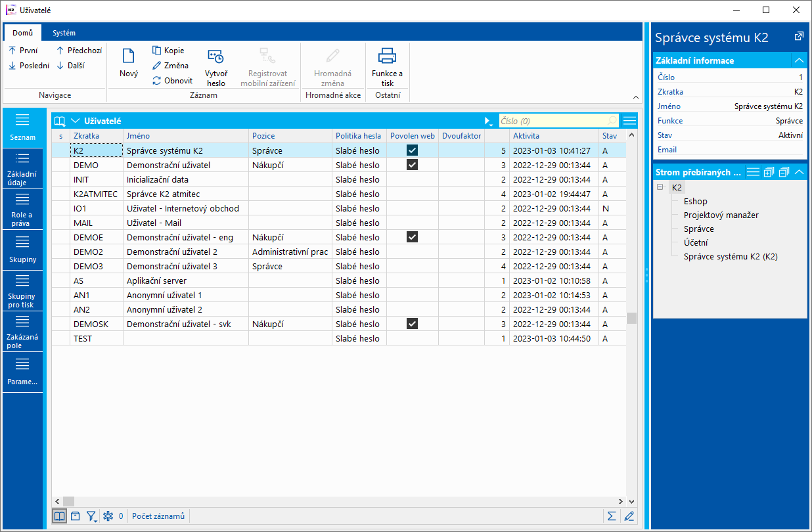The image size is (812, 532).
Task: Click the horizontal scrollbar right arrow
Action: point(621,501)
